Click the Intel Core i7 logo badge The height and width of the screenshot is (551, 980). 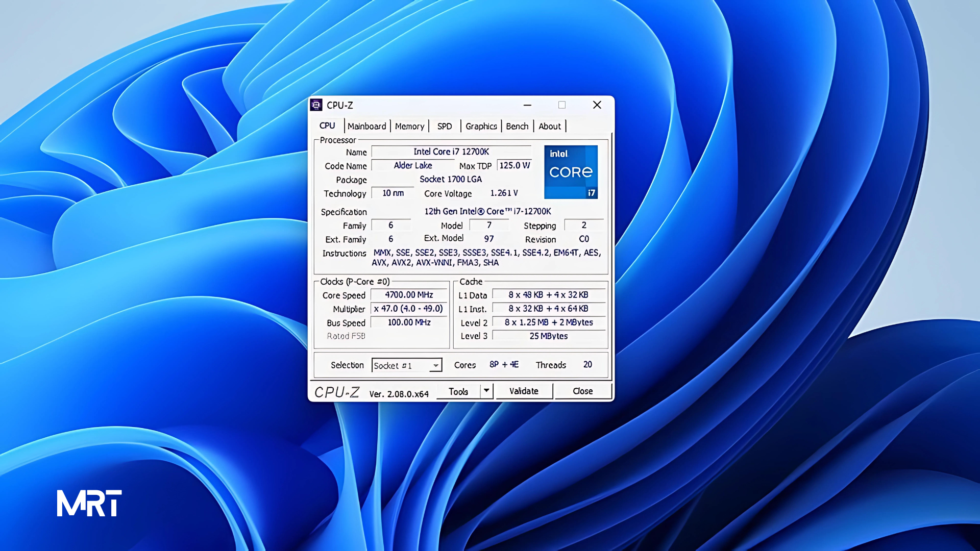(571, 172)
